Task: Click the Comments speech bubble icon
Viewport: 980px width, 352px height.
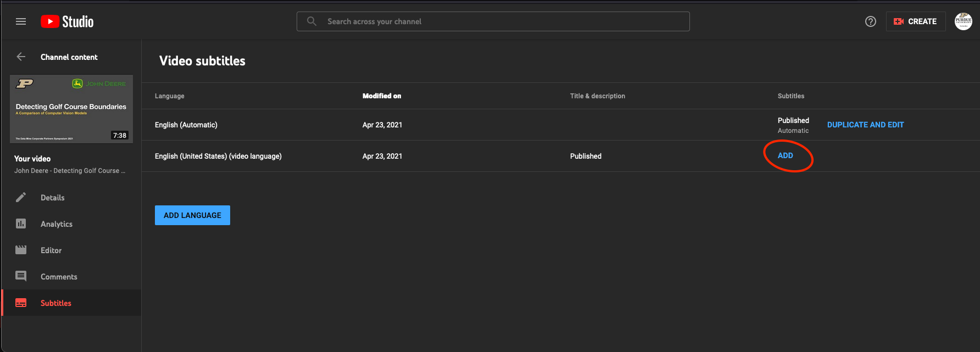Action: click(x=21, y=276)
